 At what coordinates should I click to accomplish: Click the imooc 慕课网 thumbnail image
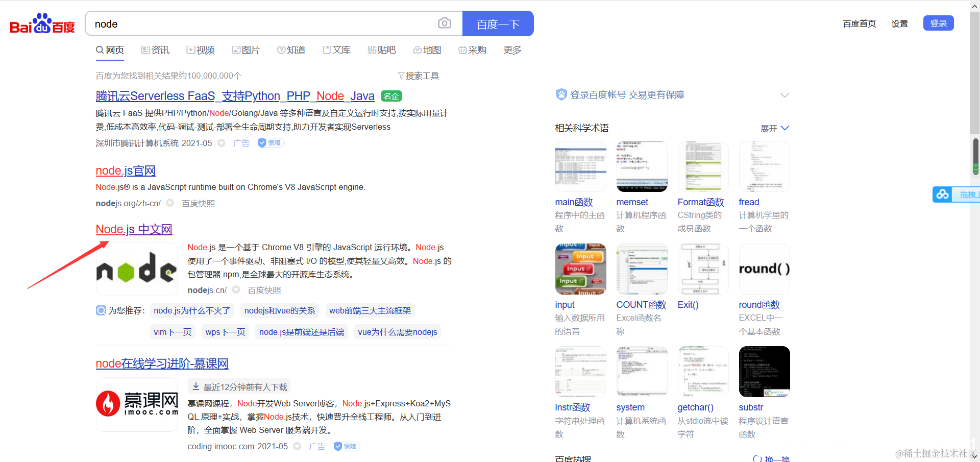click(136, 404)
